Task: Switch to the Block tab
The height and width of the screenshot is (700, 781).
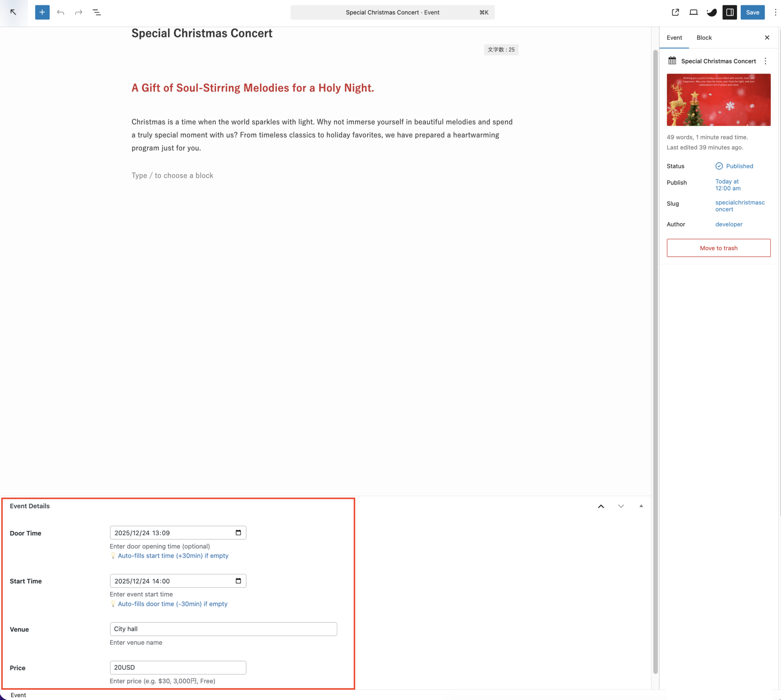Action: click(704, 37)
